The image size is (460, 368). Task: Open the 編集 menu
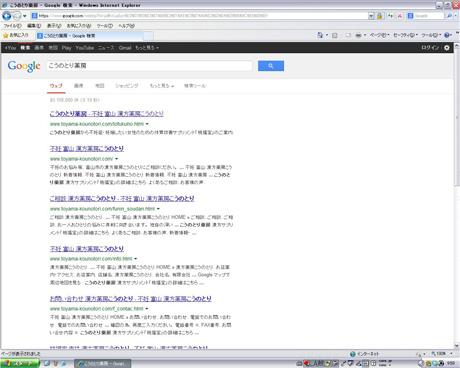click(34, 26)
